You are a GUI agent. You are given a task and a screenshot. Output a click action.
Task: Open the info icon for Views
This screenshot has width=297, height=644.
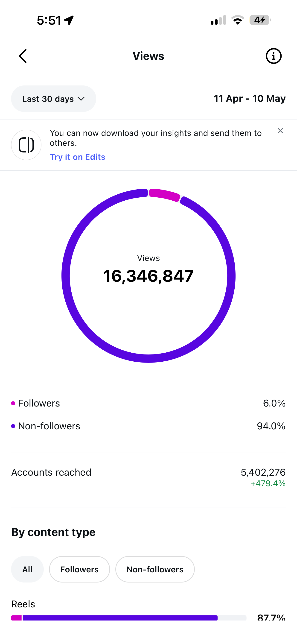pyautogui.click(x=274, y=56)
